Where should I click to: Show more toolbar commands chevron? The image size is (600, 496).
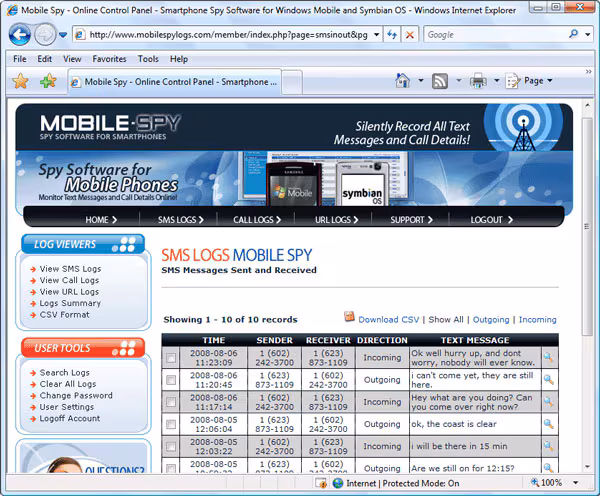tap(589, 72)
